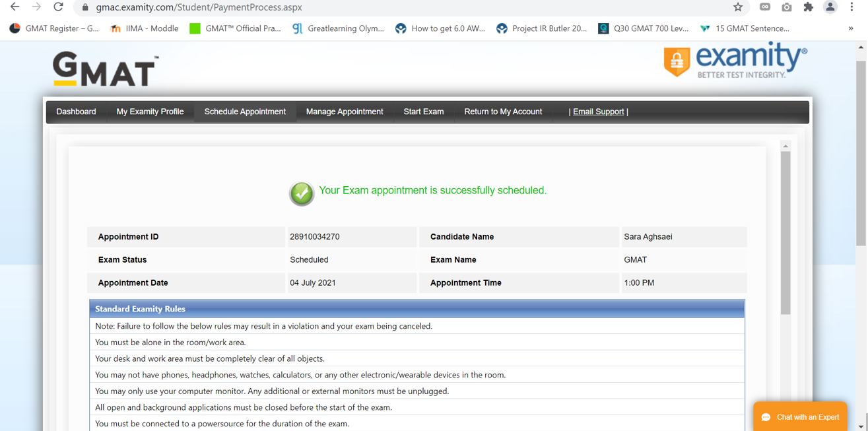Click the Examity logo
The image size is (868, 431).
(x=735, y=60)
